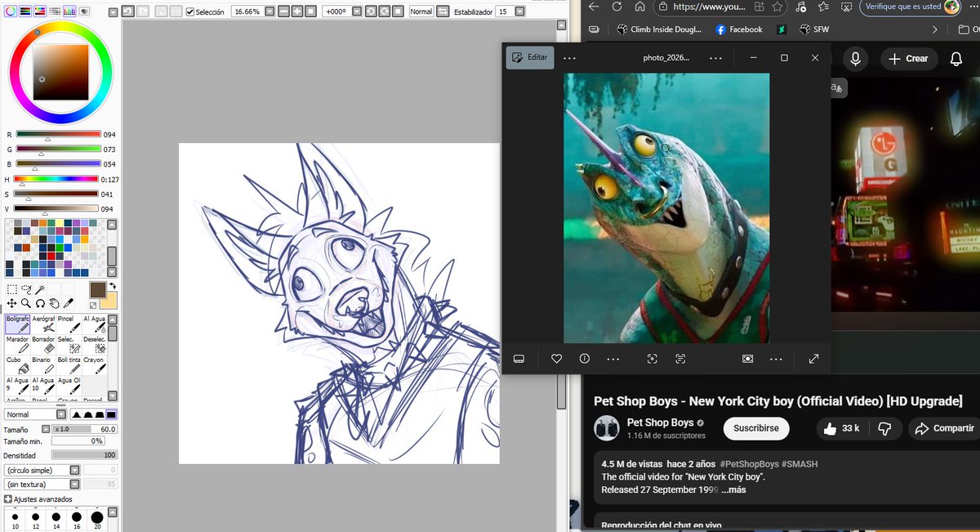
Task: Open photo viewer more options next to Editar
Action: [x=569, y=58]
